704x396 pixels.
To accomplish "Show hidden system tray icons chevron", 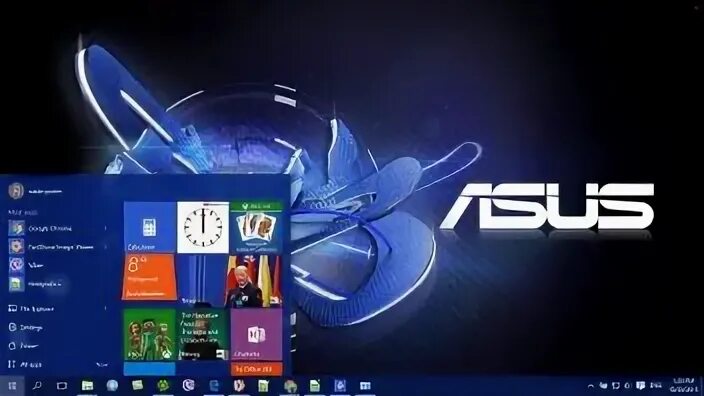I will click(x=591, y=386).
